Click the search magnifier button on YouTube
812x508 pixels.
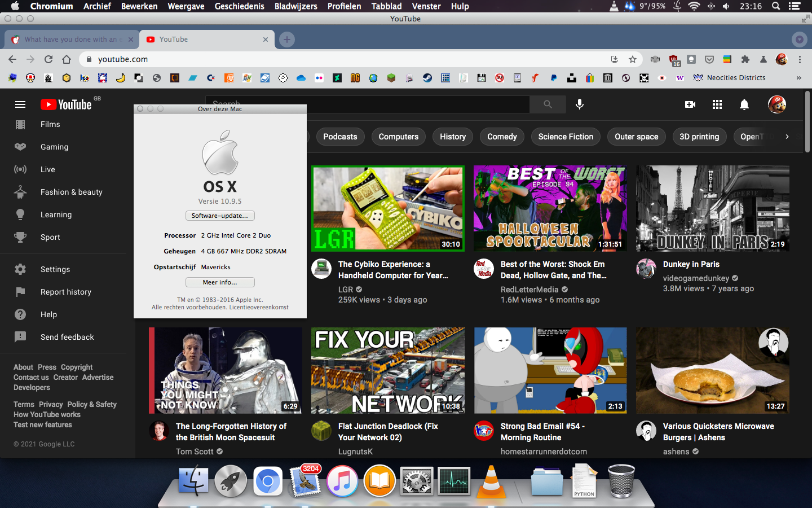click(x=548, y=104)
